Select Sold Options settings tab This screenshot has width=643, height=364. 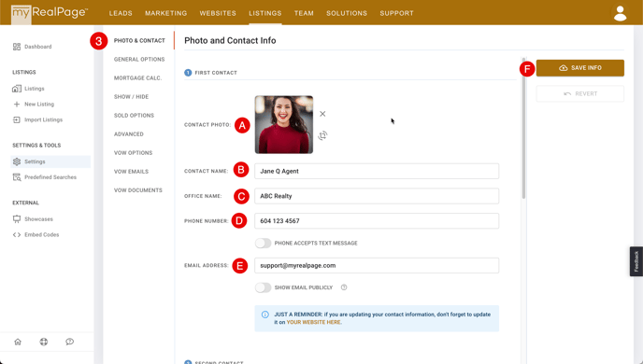coord(134,116)
